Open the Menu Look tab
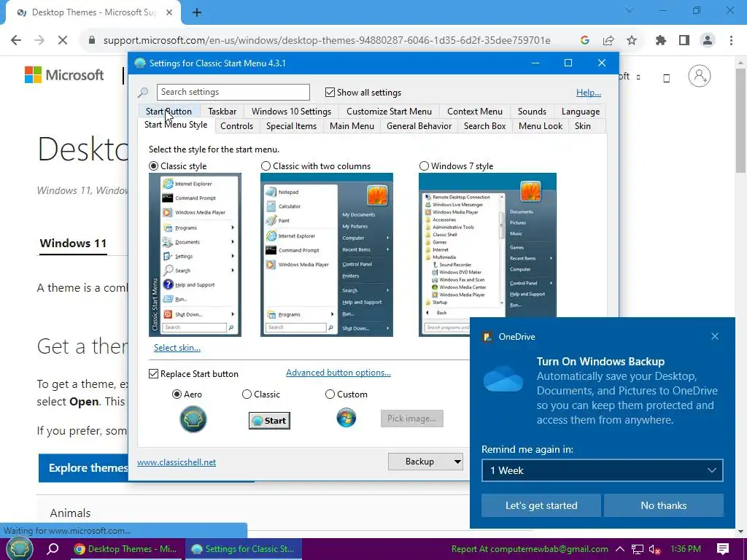This screenshot has height=560, width=747. coord(541,126)
